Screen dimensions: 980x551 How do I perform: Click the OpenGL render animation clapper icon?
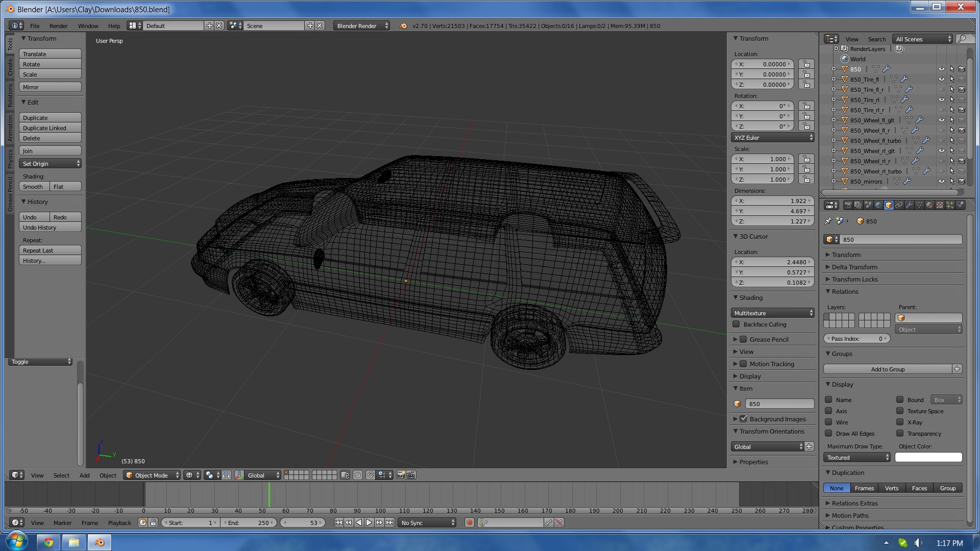(x=411, y=475)
